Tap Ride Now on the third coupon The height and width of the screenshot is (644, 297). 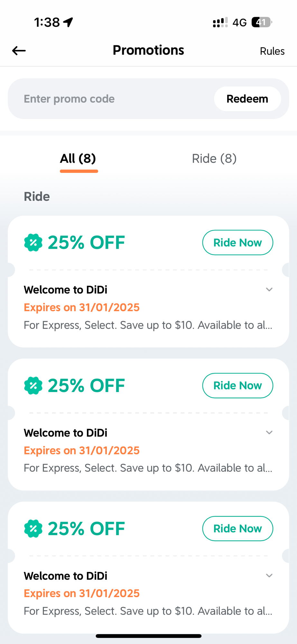click(237, 528)
